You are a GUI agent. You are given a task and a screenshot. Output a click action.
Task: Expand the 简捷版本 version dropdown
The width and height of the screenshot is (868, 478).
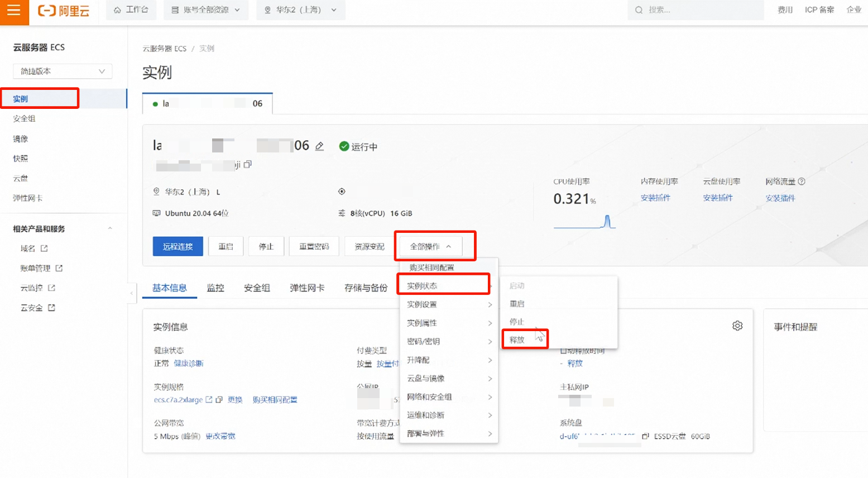(x=63, y=71)
